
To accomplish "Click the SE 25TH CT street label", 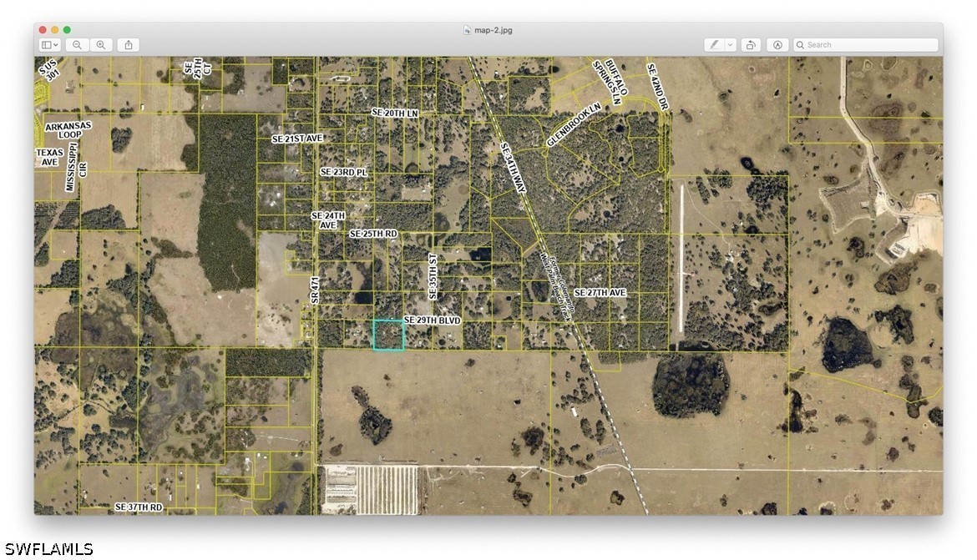I will pyautogui.click(x=198, y=68).
